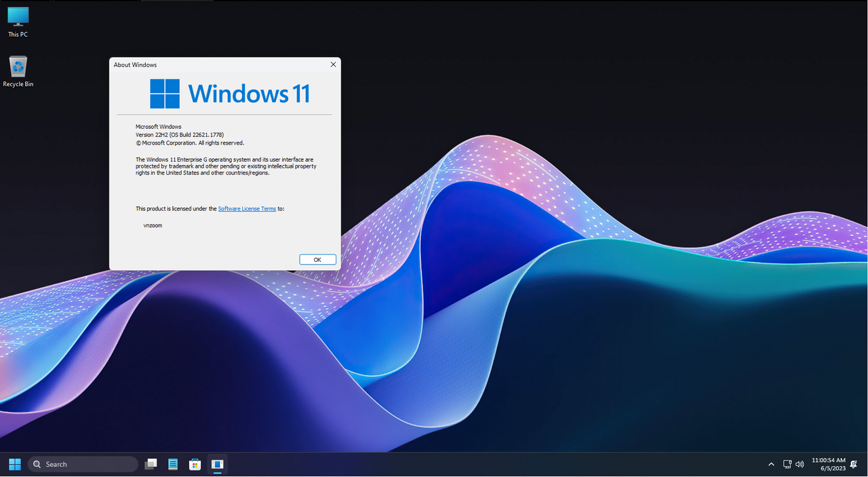This screenshot has height=477, width=868.
Task: Open the notifications bell icon
Action: (854, 464)
